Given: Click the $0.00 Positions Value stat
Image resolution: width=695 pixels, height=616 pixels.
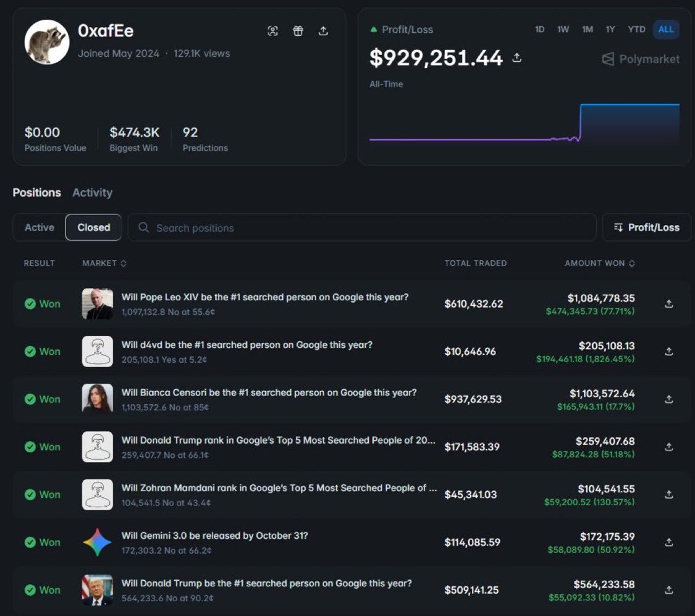Looking at the screenshot, I should click(x=56, y=138).
